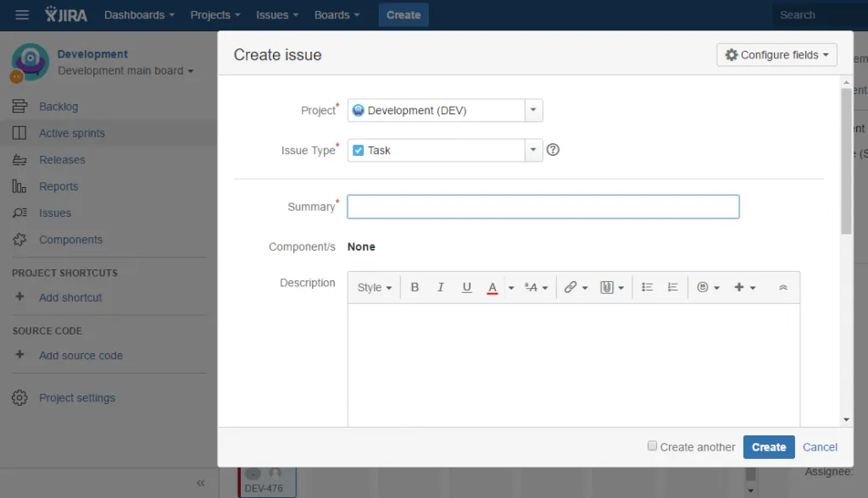Open the Dashboards menu

click(137, 14)
